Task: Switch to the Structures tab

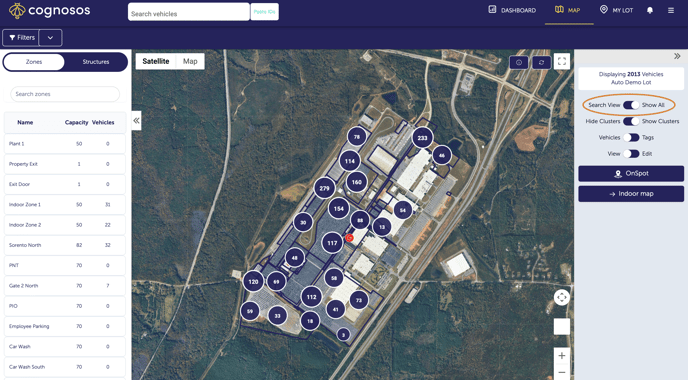Action: (x=96, y=62)
